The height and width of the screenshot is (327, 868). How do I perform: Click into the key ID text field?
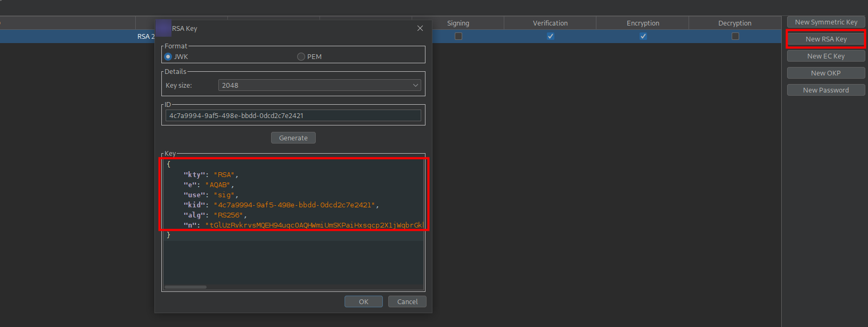click(x=293, y=115)
